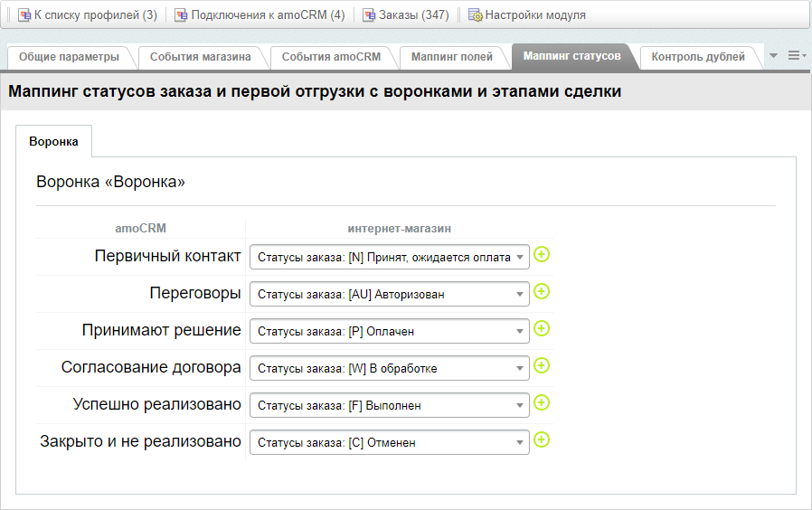
Task: Switch to Общие параметры tab
Action: 69,57
